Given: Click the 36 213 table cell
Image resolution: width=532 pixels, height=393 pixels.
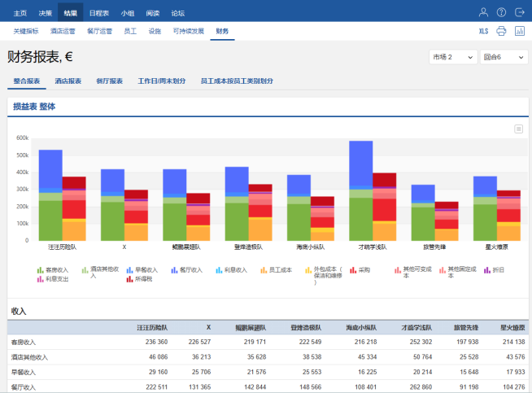Looking at the screenshot, I should pyautogui.click(x=201, y=357).
